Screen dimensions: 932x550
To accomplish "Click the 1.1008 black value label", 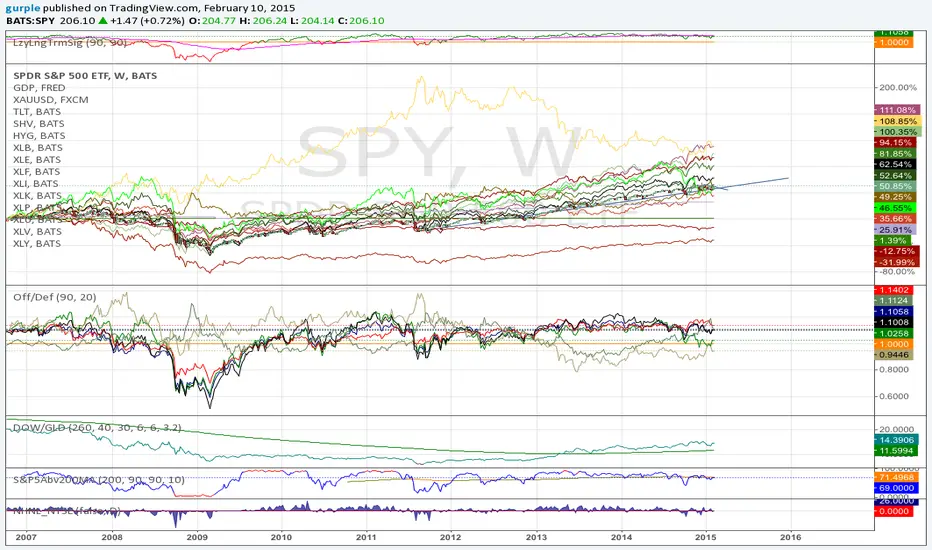I will click(x=893, y=323).
